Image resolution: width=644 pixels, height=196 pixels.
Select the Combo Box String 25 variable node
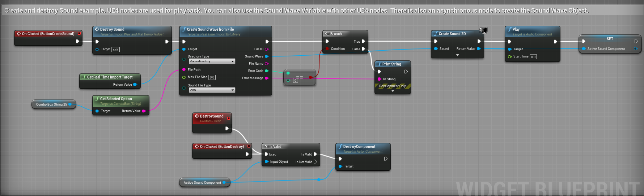pos(51,105)
